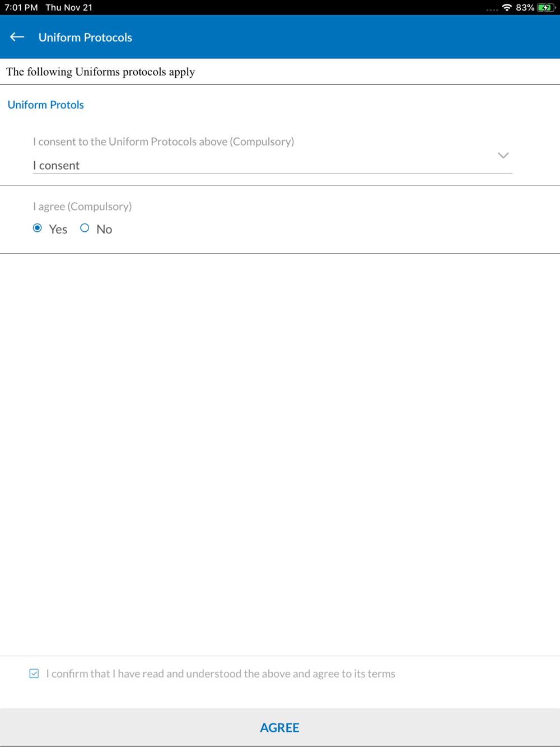Image resolution: width=560 pixels, height=747 pixels.
Task: Select the 'I consent' field value
Action: click(x=273, y=165)
